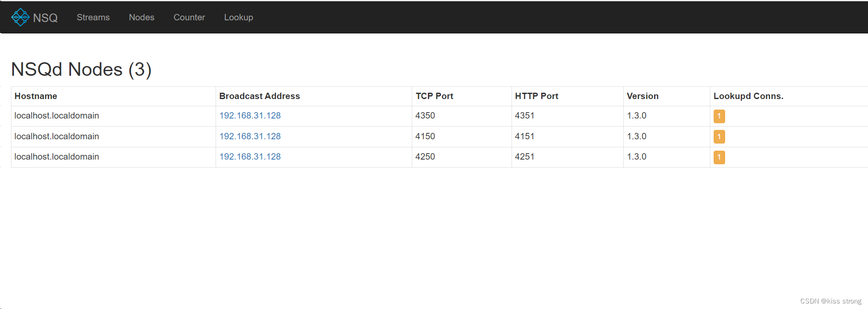Image resolution: width=868 pixels, height=309 pixels.
Task: Open broadcast address for TCP port 4150 node
Action: click(250, 136)
